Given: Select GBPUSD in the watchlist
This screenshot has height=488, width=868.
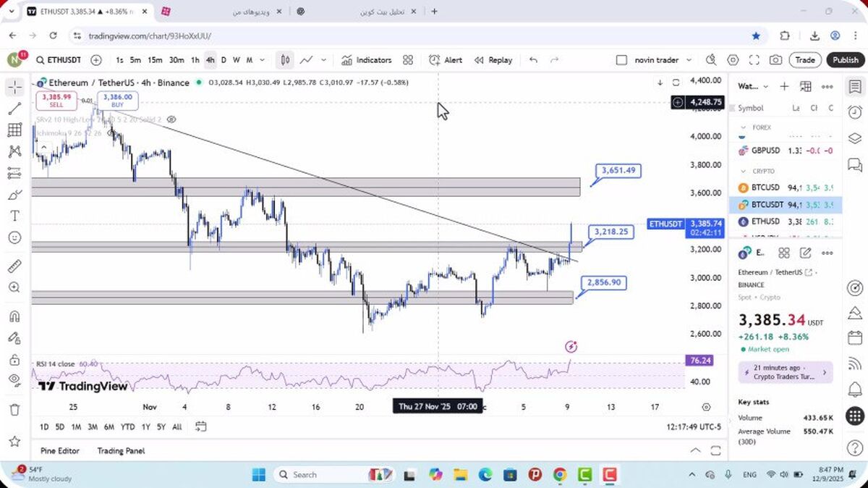Looking at the screenshot, I should click(x=786, y=151).
